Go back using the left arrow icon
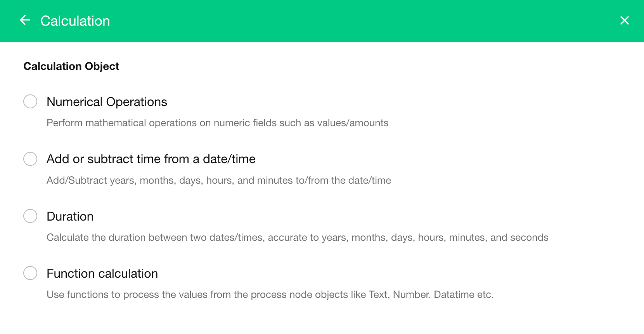Image resolution: width=644 pixels, height=334 pixels. tap(25, 20)
